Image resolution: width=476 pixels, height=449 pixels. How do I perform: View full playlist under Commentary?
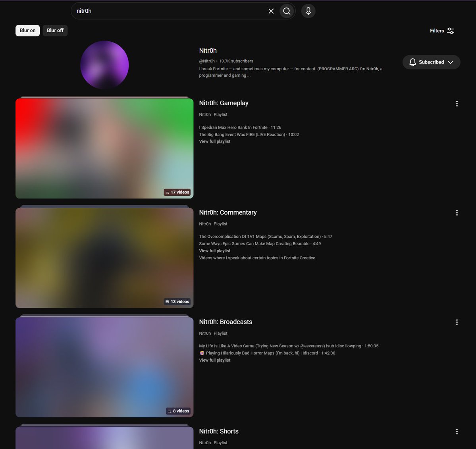215,251
